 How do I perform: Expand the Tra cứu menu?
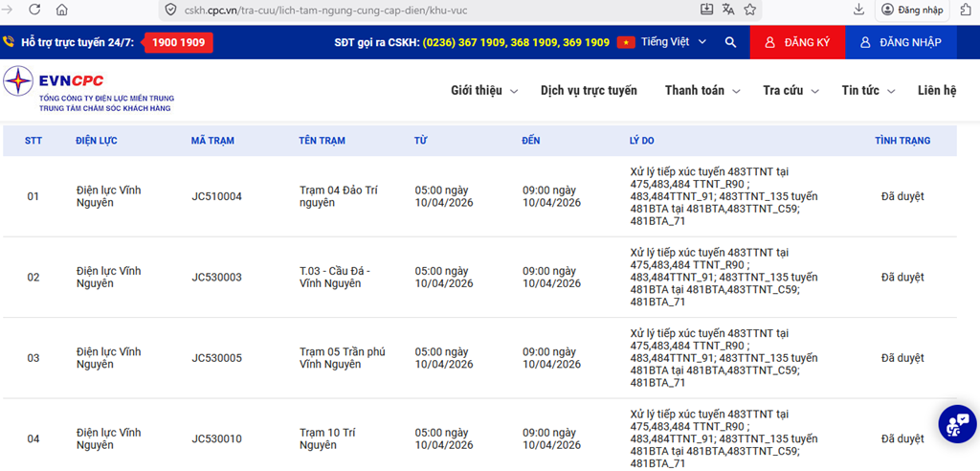(x=790, y=91)
